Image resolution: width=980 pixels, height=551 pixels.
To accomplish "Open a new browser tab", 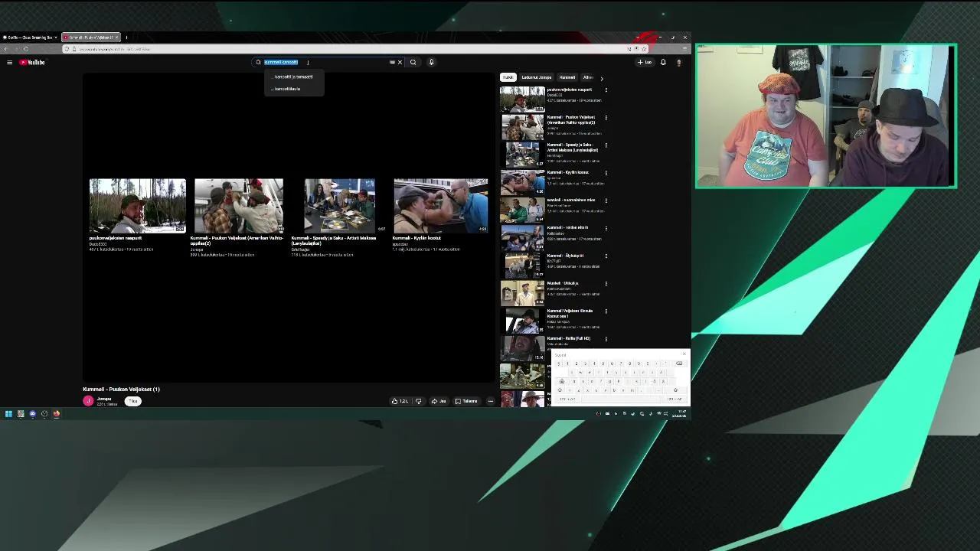I will 126,37.
